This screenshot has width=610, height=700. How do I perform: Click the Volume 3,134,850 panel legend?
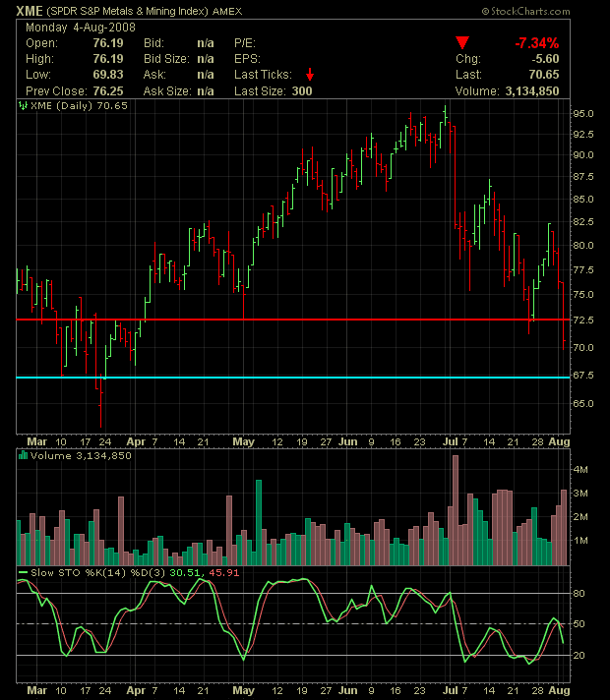[x=81, y=455]
